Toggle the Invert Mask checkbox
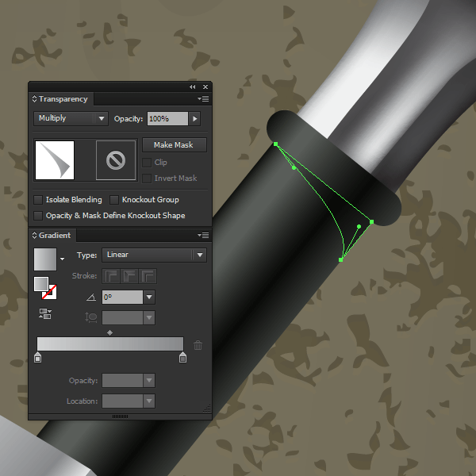Image resolution: width=476 pixels, height=476 pixels. (x=147, y=178)
